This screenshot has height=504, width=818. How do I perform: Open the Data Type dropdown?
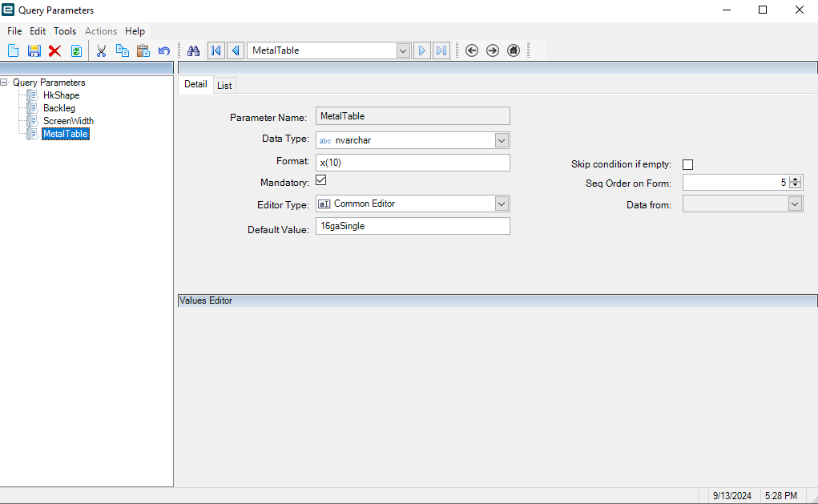pos(502,140)
